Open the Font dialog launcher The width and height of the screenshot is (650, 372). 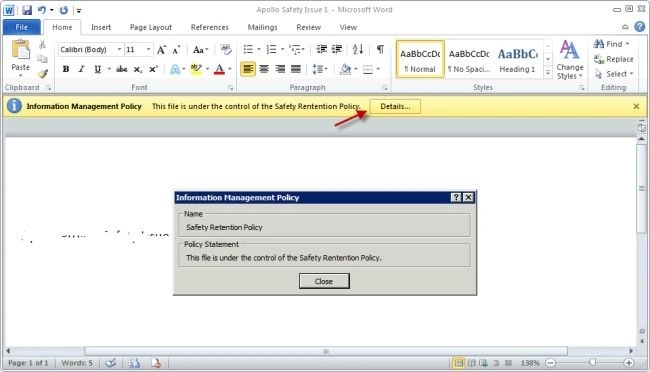[x=230, y=88]
